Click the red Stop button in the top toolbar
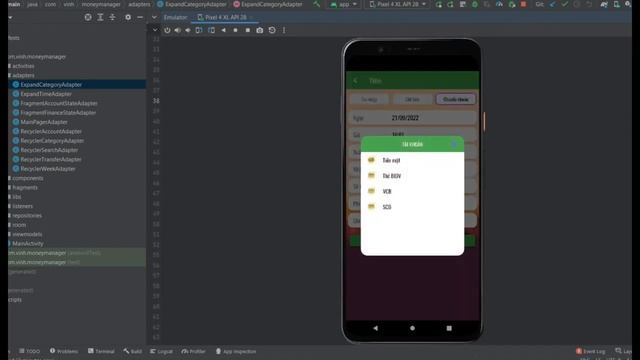This screenshot has height=360, width=640. point(523,4)
